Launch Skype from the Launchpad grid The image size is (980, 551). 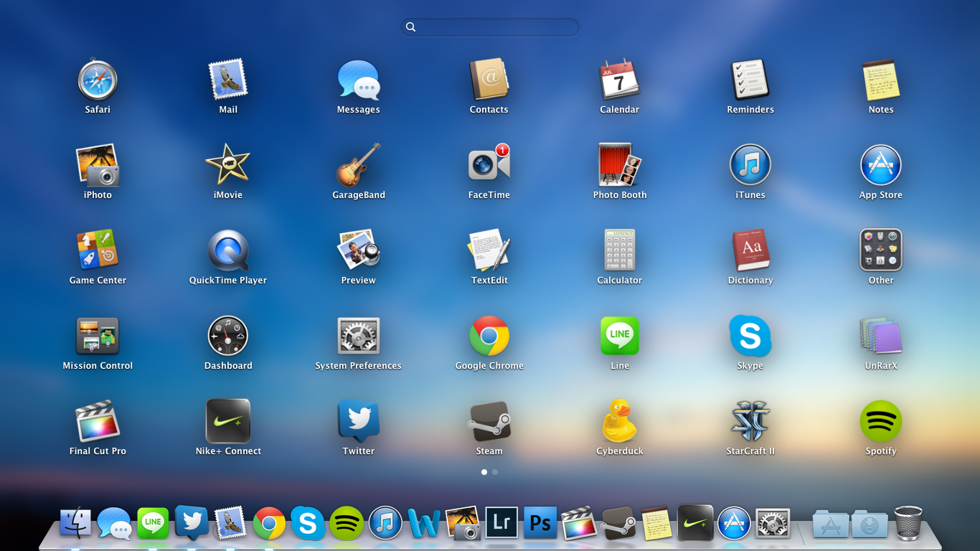tap(750, 336)
